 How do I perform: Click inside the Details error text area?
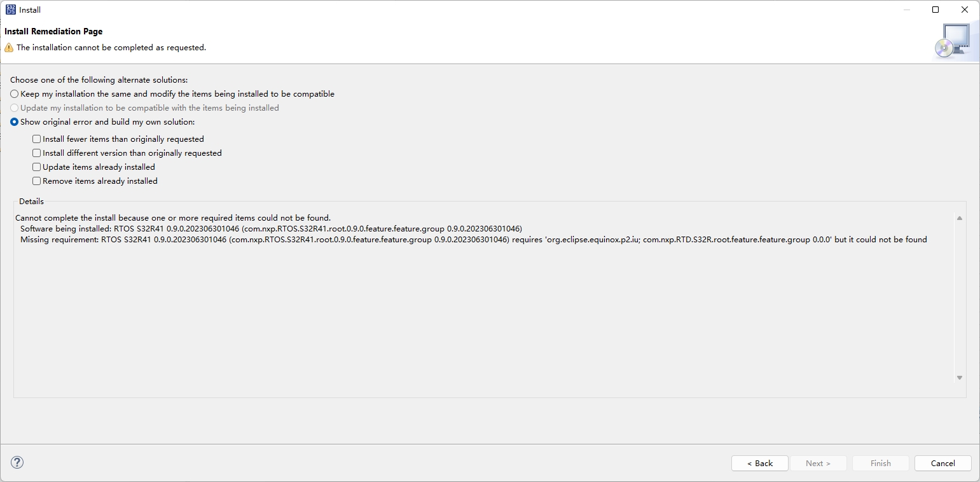(445, 299)
